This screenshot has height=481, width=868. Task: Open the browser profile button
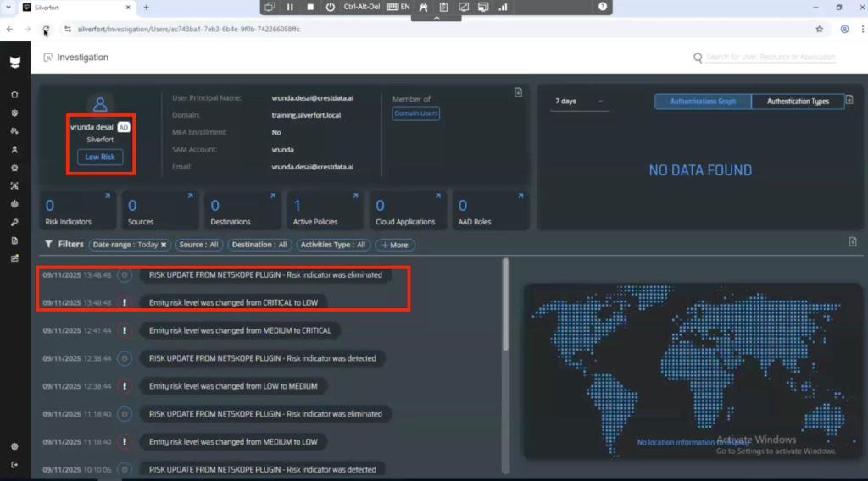click(x=844, y=30)
